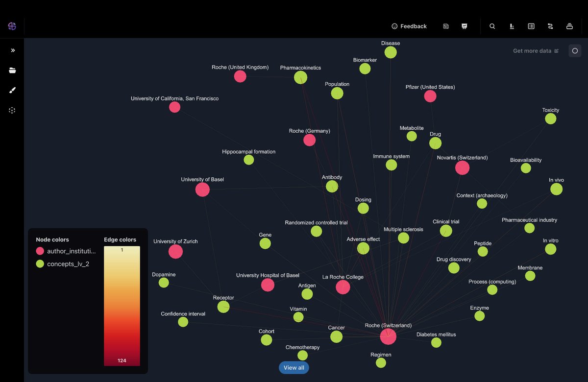Select the Pharmaceutical industry node
This screenshot has width=588, height=382.
coord(529,228)
